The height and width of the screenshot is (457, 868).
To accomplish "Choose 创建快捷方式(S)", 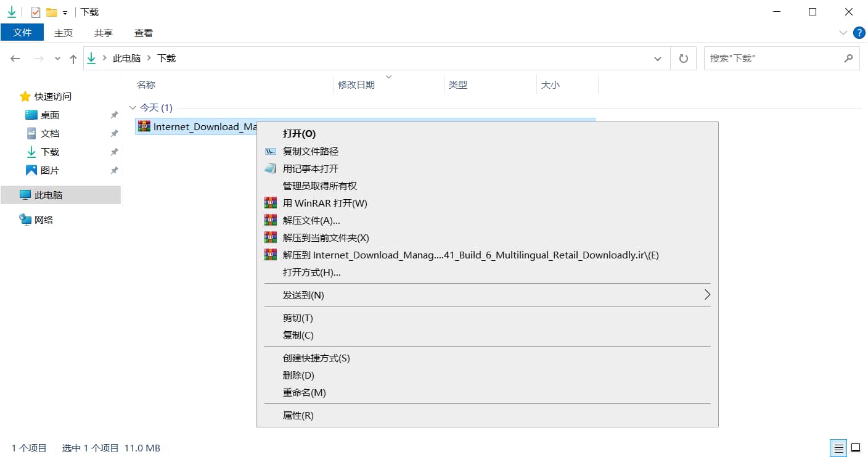I will pos(487,358).
